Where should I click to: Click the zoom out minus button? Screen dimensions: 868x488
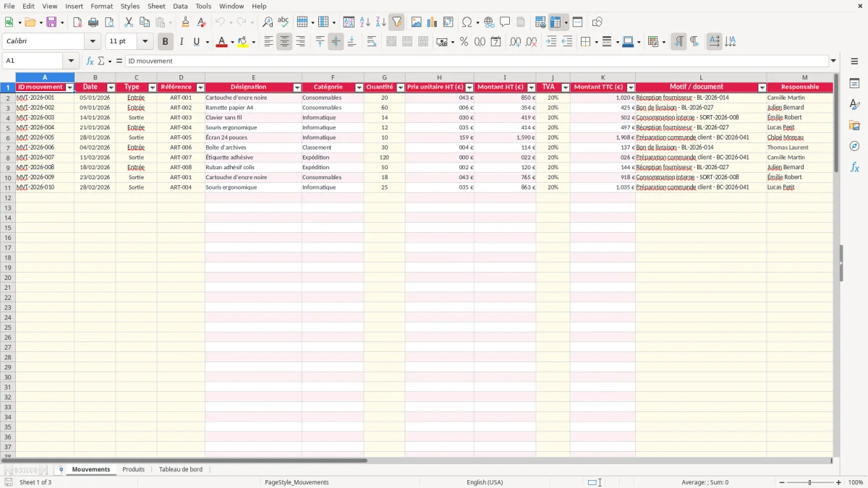(x=780, y=482)
